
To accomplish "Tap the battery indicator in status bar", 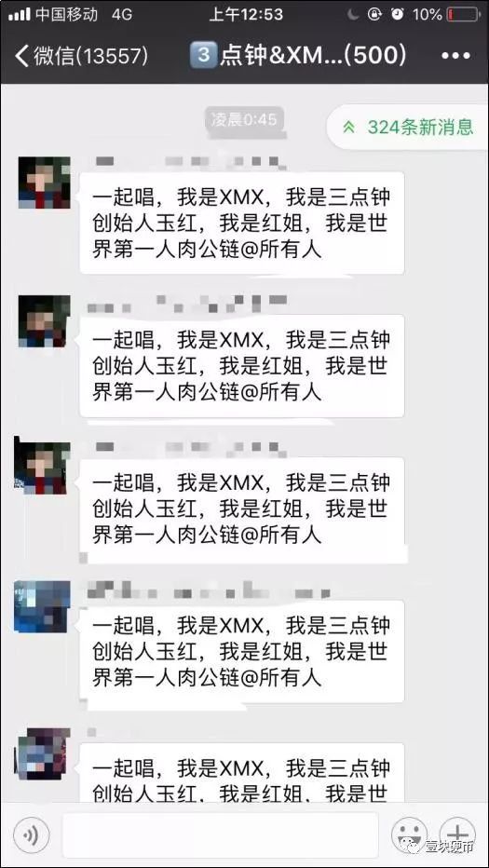I will [x=464, y=14].
